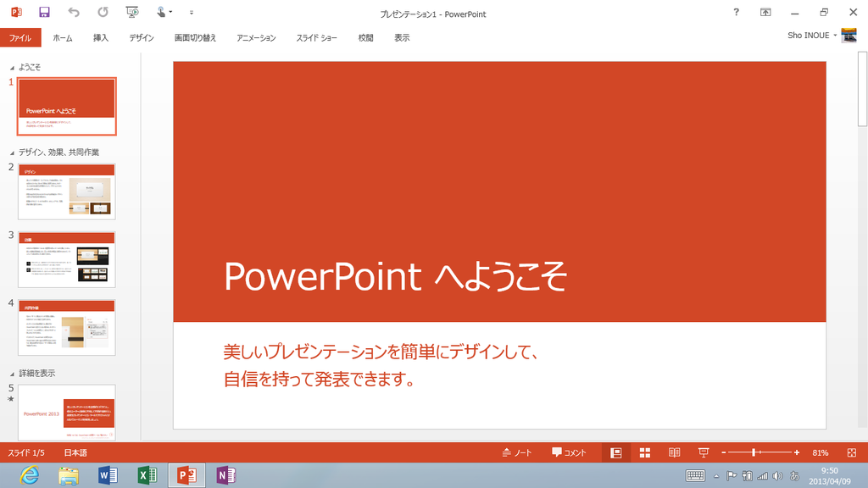Click the user account picture

pos(849,36)
